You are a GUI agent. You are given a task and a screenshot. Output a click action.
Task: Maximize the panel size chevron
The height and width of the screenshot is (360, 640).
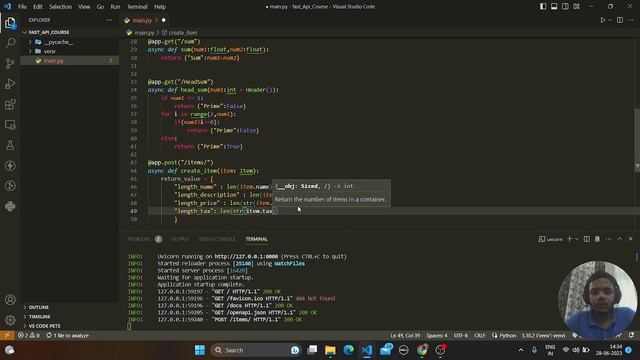click(x=620, y=239)
